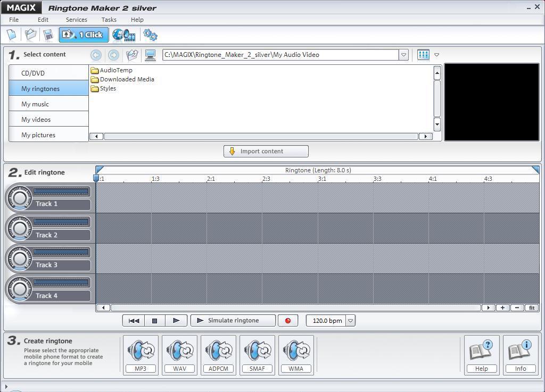Image resolution: width=545 pixels, height=392 pixels.
Task: Open an existing project file
Action: 30,34
